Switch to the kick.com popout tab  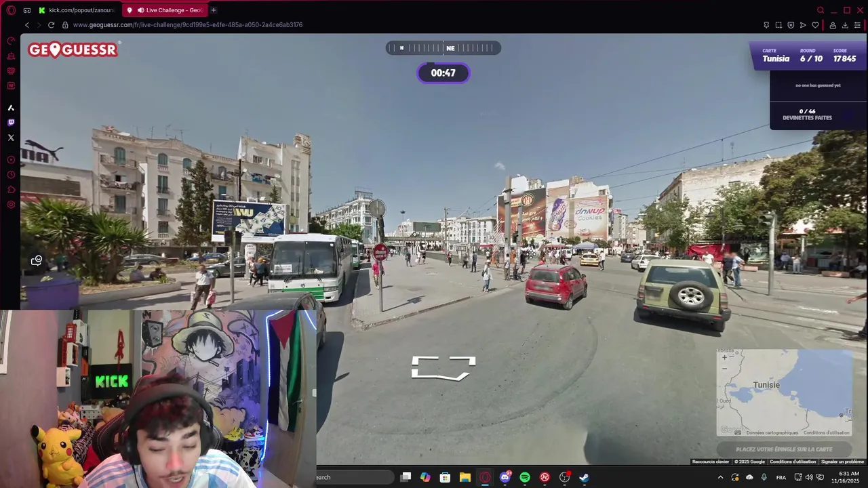[x=77, y=10]
